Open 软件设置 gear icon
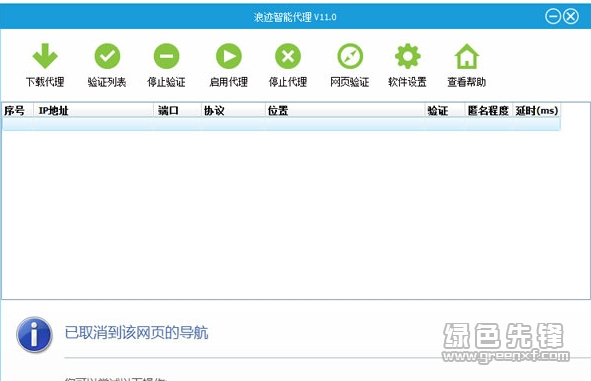This screenshot has height=381, width=591. [407, 56]
